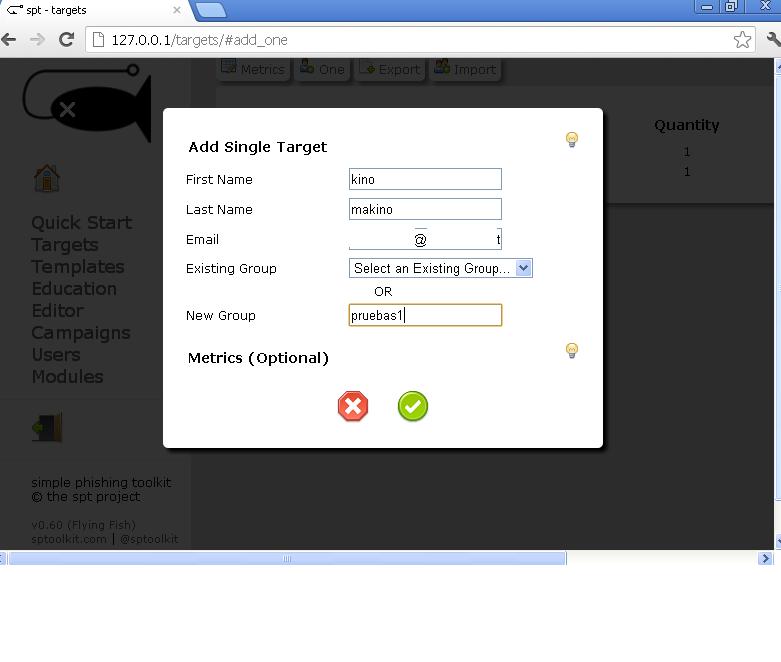The image size is (781, 662).
Task: Click the lightbulb hint beside Metrics (Optional)
Action: click(572, 351)
